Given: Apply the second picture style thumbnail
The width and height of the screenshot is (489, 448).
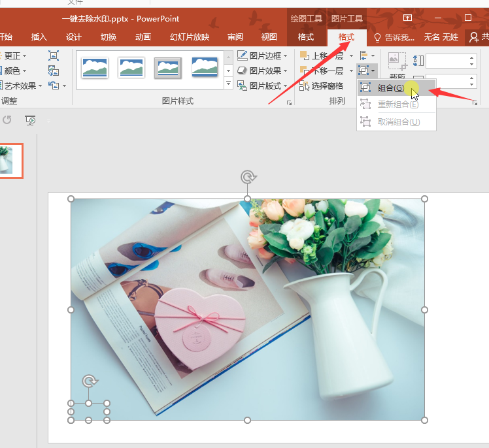Looking at the screenshot, I should [x=131, y=67].
